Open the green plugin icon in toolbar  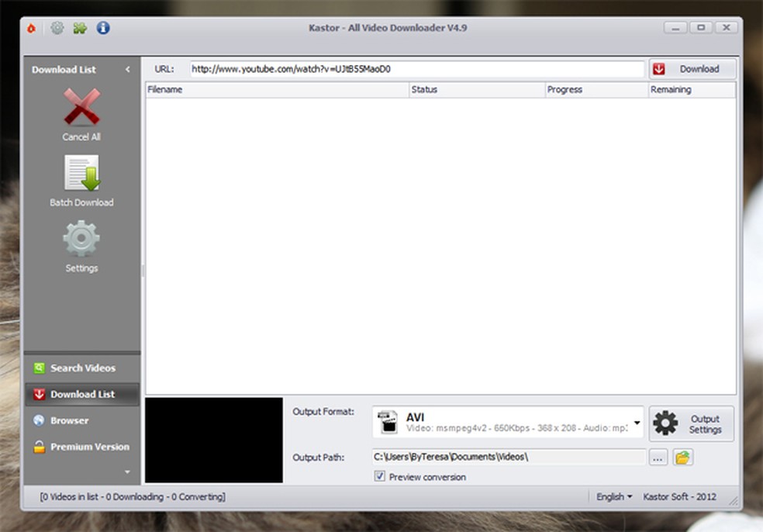(x=79, y=27)
